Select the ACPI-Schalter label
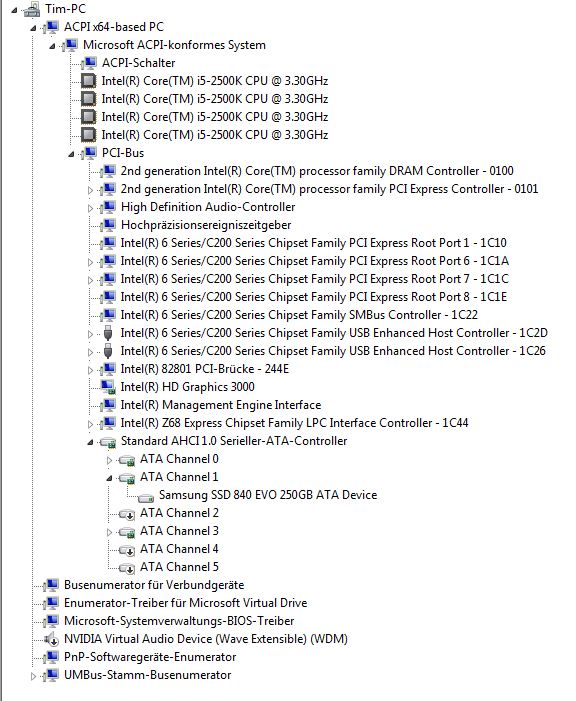The image size is (576, 701). pos(138,63)
